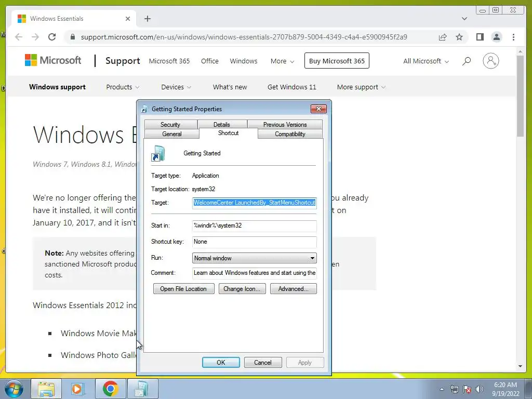
Task: Click the page's vertical scrollbar thumb
Action: click(x=521, y=96)
